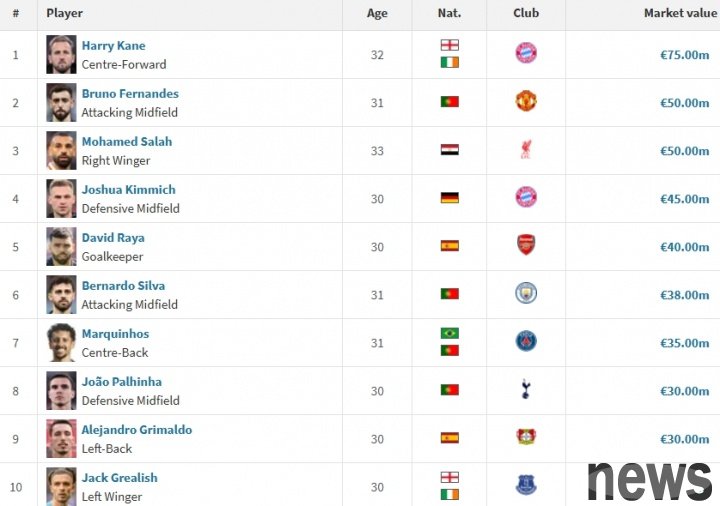Sort by the Market value column header
This screenshot has width=720, height=506.
coord(680,13)
